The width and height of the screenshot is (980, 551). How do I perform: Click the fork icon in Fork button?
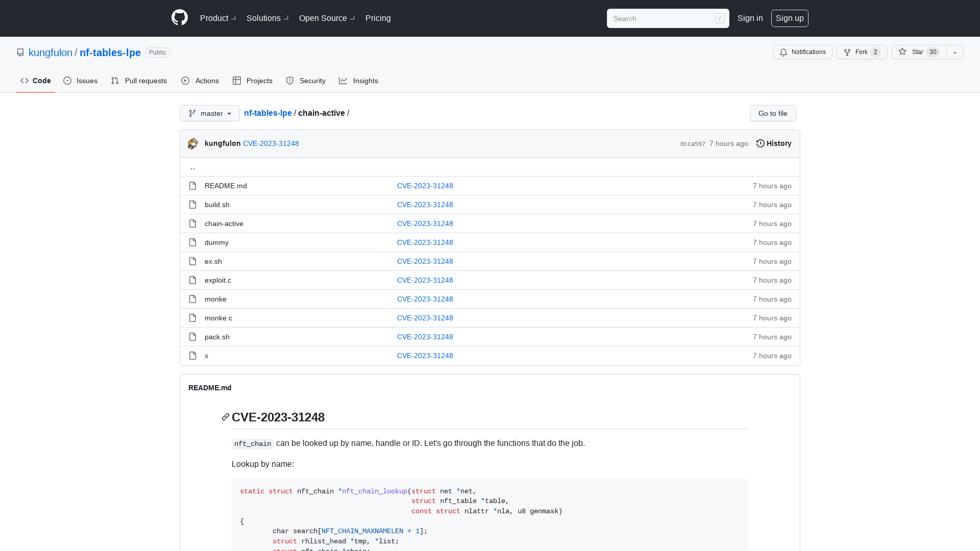pyautogui.click(x=847, y=52)
